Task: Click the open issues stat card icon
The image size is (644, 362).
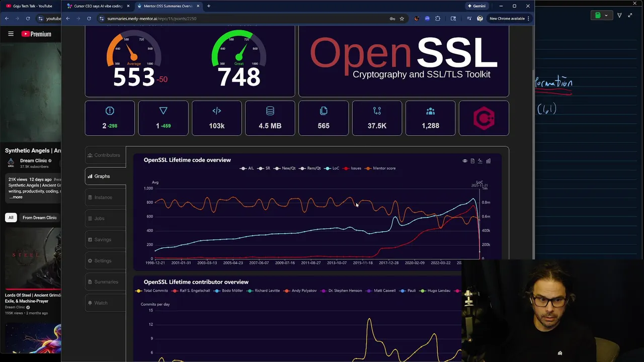Action: [110, 111]
